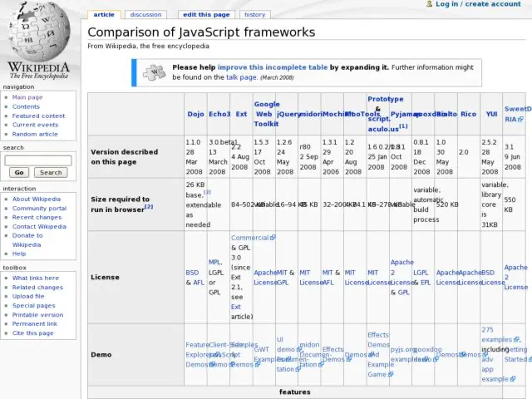Open the Google Web Toolkit header link
Image resolution: width=532 pixels, height=399 pixels.
pyautogui.click(x=267, y=114)
